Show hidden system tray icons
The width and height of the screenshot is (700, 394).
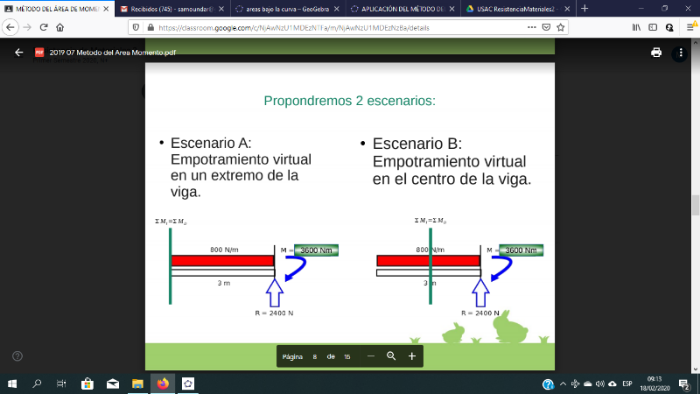563,384
